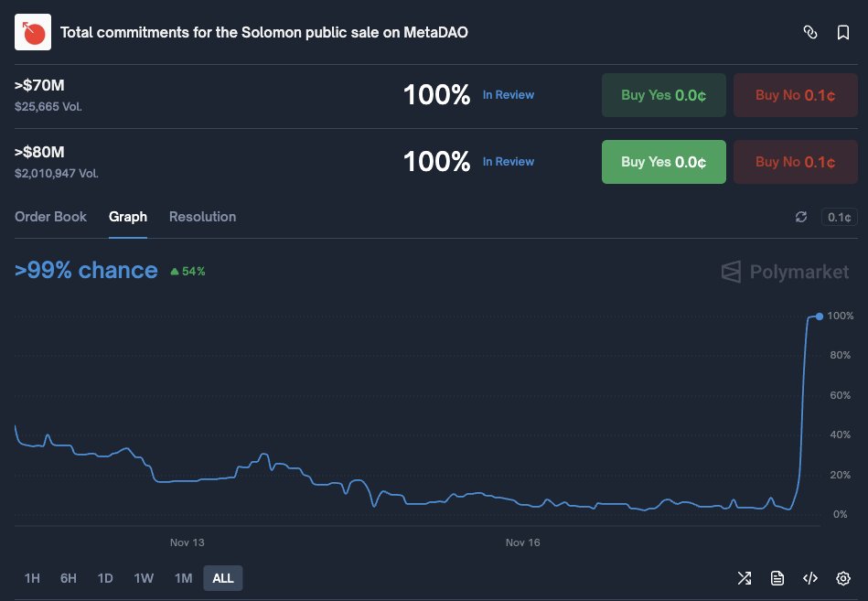Select the ALL chart range
The width and height of the screenshot is (868, 601).
click(223, 578)
